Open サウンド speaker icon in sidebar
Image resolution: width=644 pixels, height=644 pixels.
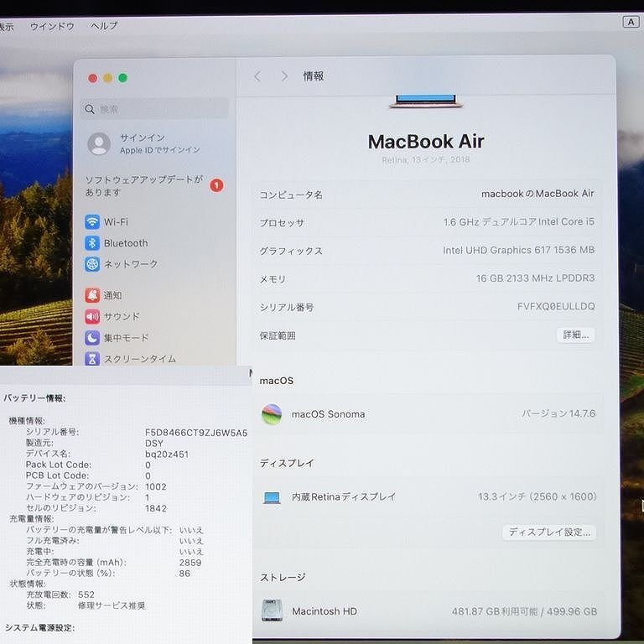pyautogui.click(x=92, y=317)
